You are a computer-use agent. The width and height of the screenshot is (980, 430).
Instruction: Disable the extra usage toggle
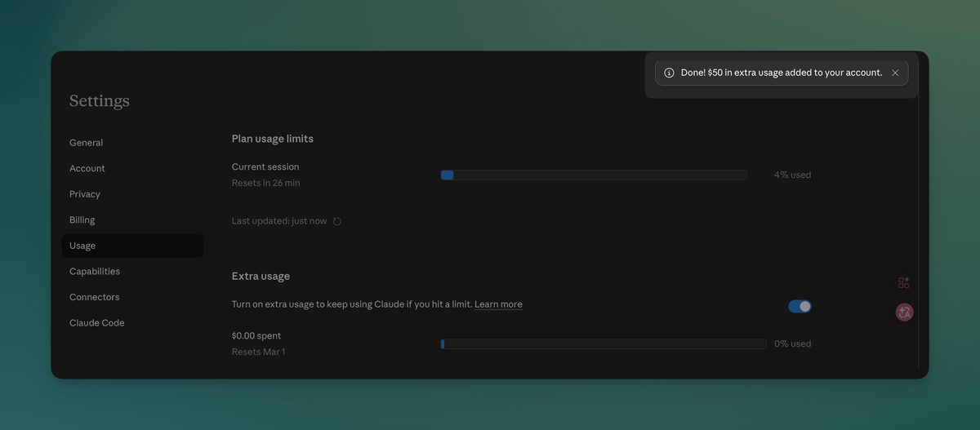[800, 306]
